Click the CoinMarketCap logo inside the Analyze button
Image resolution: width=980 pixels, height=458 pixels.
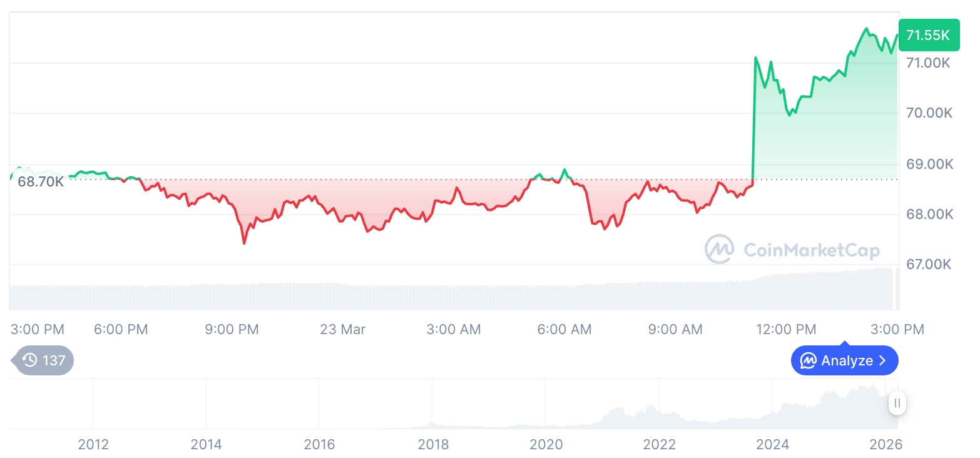809,360
